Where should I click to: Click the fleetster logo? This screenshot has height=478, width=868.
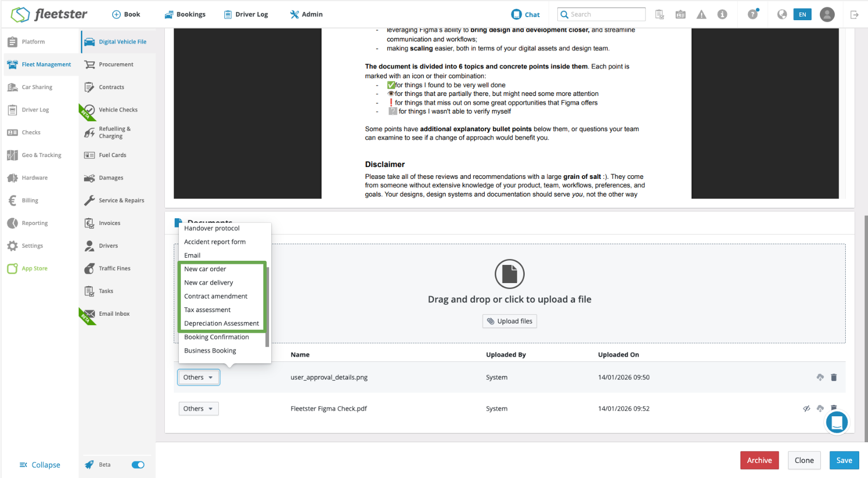(x=49, y=15)
